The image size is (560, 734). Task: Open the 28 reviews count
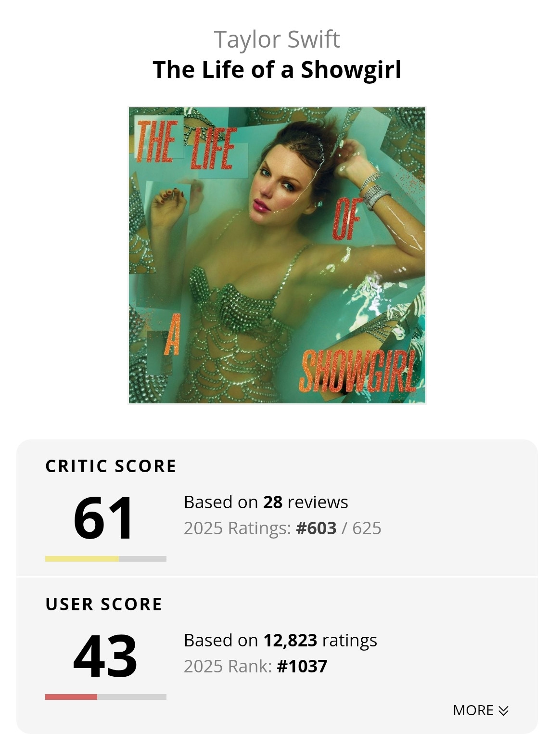[x=272, y=502]
